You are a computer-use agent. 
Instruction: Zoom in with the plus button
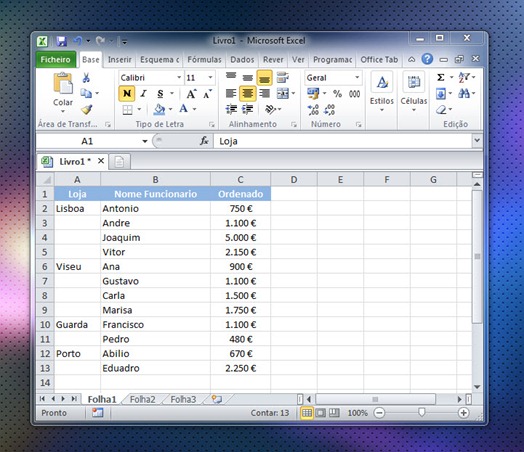464,413
